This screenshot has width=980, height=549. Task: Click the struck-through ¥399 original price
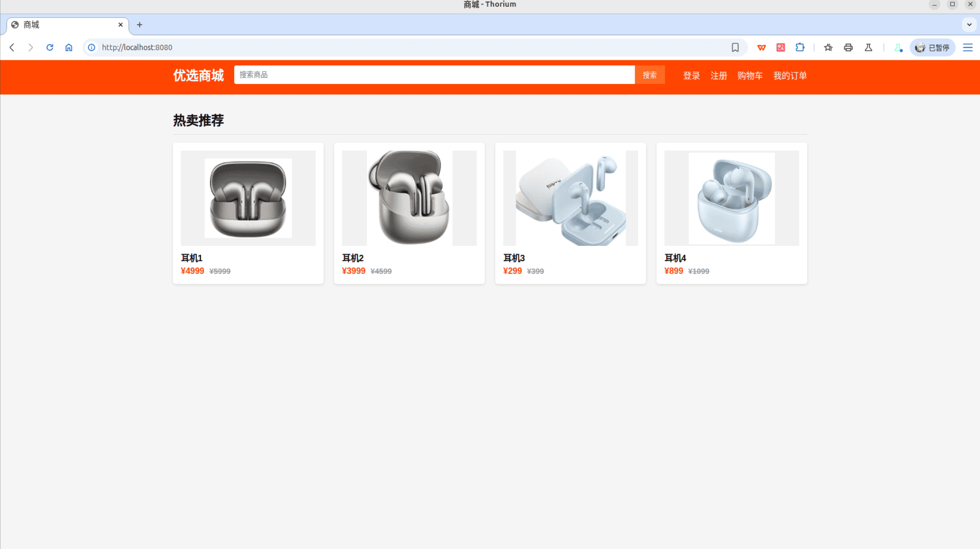pyautogui.click(x=536, y=271)
